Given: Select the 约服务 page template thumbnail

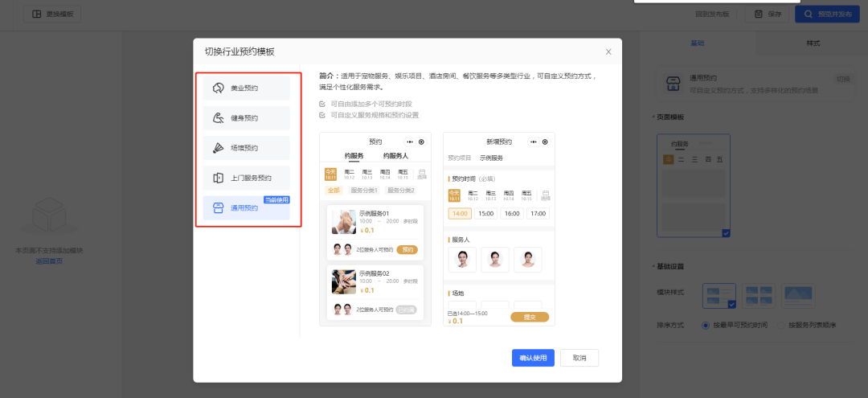Looking at the screenshot, I should (694, 186).
